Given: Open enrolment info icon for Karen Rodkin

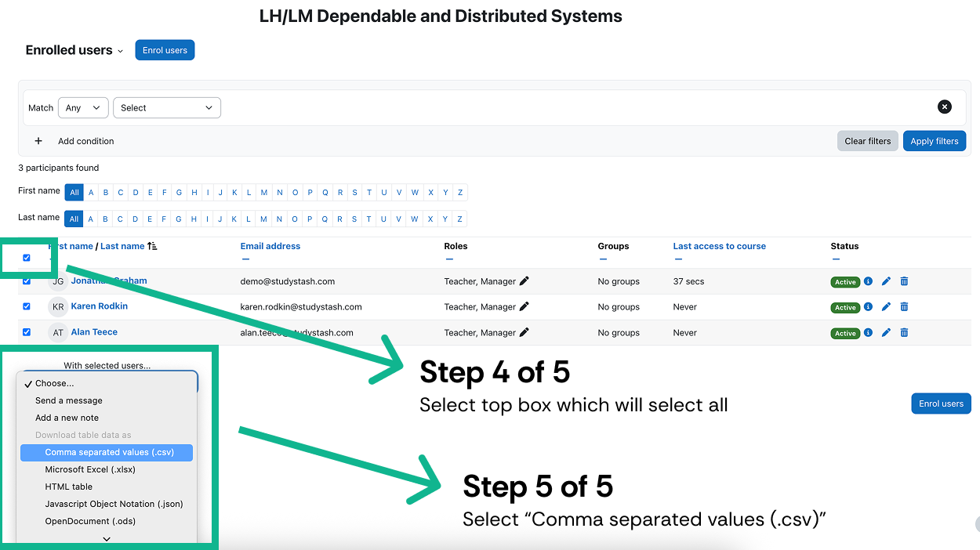Looking at the screenshot, I should point(868,307).
